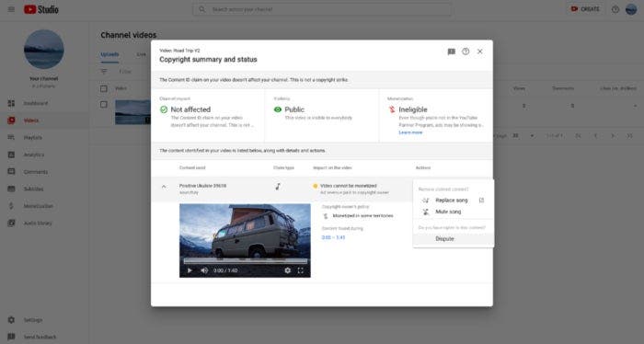Click the channel profile picture in sidebar
Image resolution: width=644 pixels, height=344 pixels.
[44, 50]
